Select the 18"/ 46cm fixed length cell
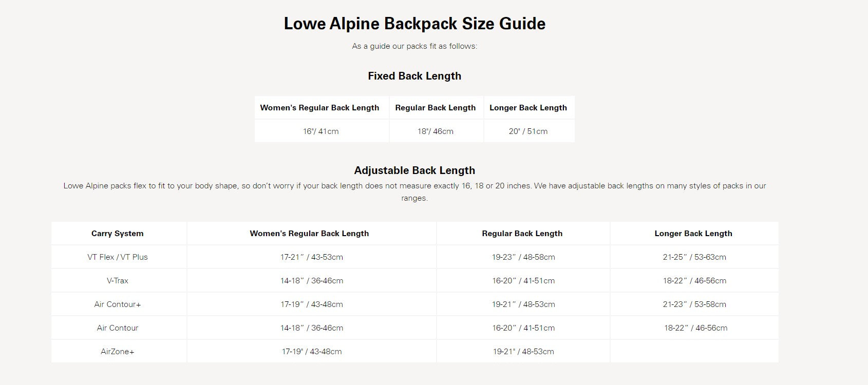 436,131
